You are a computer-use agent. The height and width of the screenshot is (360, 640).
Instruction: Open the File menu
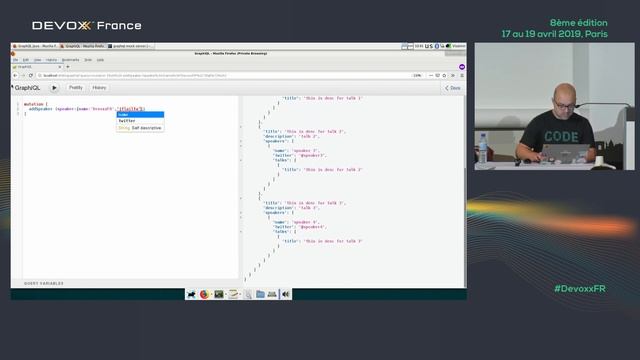click(x=16, y=60)
